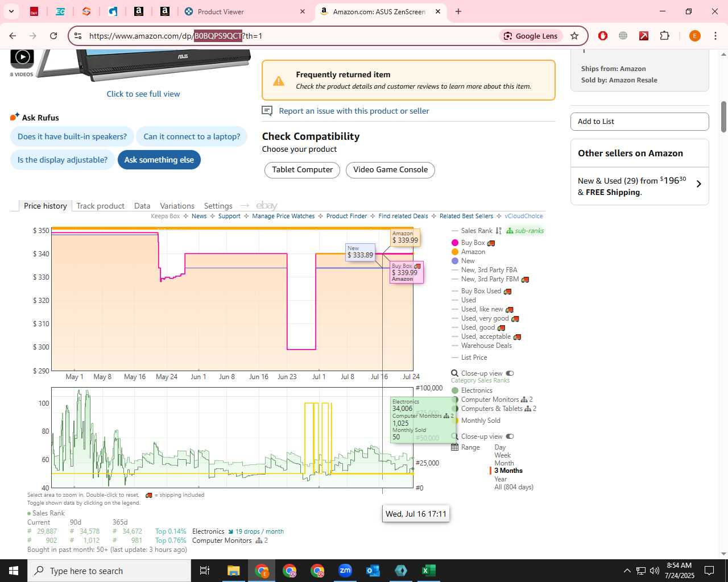Open Find related Deals link

pyautogui.click(x=403, y=216)
